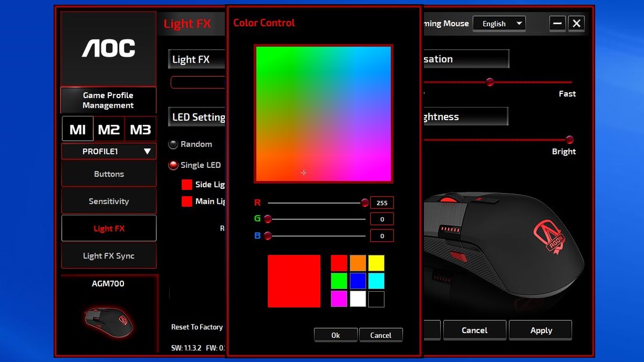
Task: Click inside the color gradient picker
Action: (x=324, y=114)
